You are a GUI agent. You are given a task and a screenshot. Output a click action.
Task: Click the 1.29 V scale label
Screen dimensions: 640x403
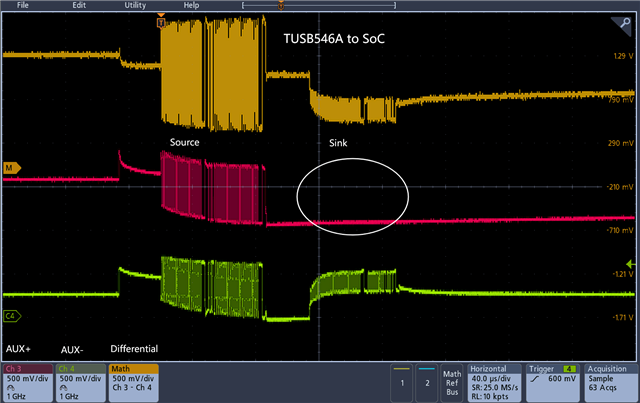(x=623, y=56)
